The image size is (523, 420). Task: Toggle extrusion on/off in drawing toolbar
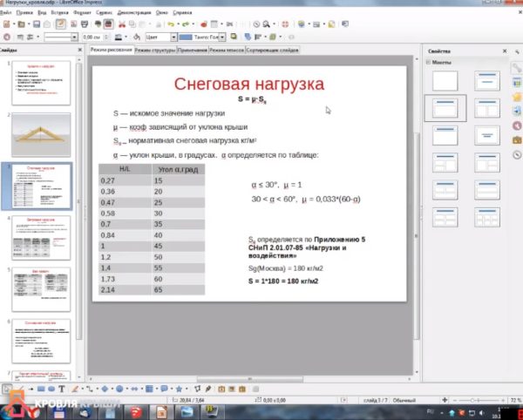255,389
